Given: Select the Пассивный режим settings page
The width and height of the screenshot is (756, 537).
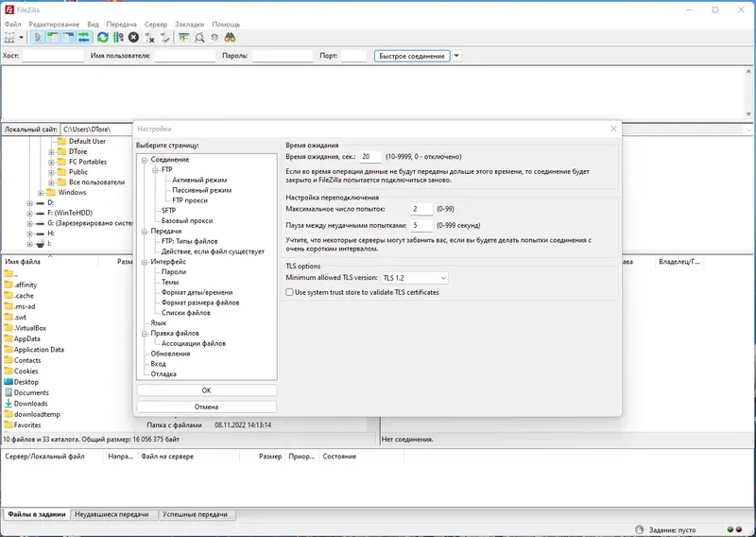Looking at the screenshot, I should coord(201,190).
